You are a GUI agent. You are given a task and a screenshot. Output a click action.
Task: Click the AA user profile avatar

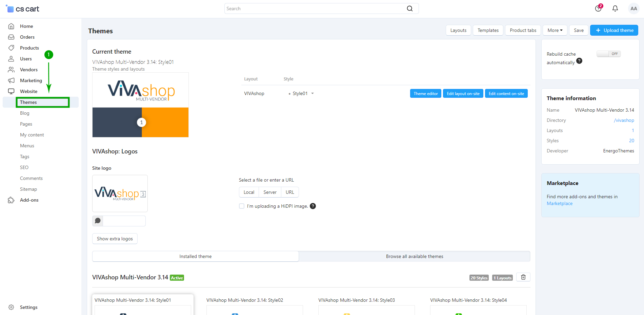(633, 8)
